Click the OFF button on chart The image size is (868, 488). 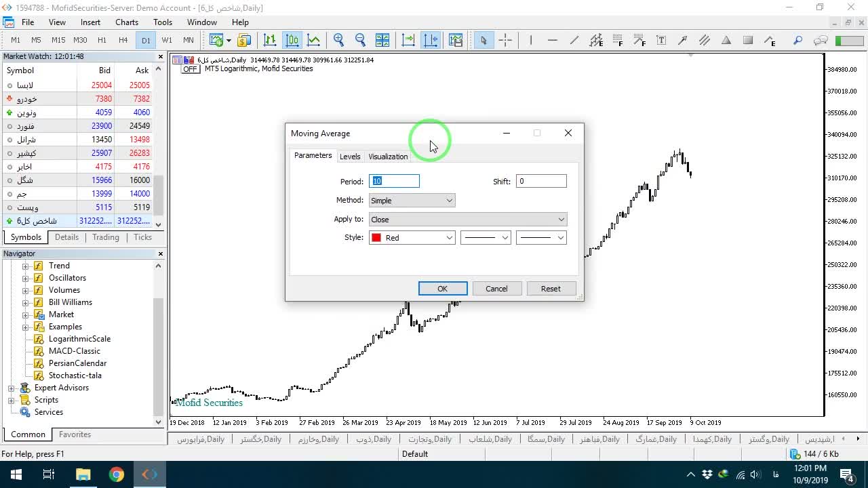(190, 69)
